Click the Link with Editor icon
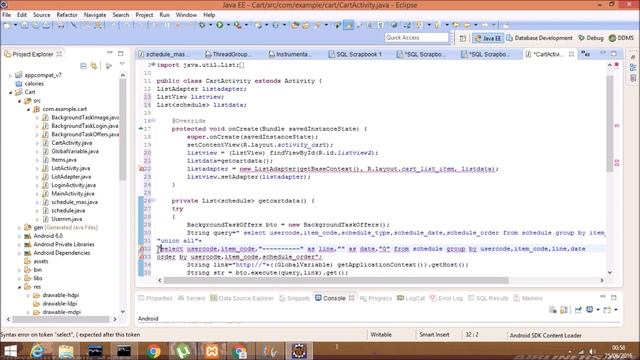This screenshot has height=360, width=640. tap(94, 66)
